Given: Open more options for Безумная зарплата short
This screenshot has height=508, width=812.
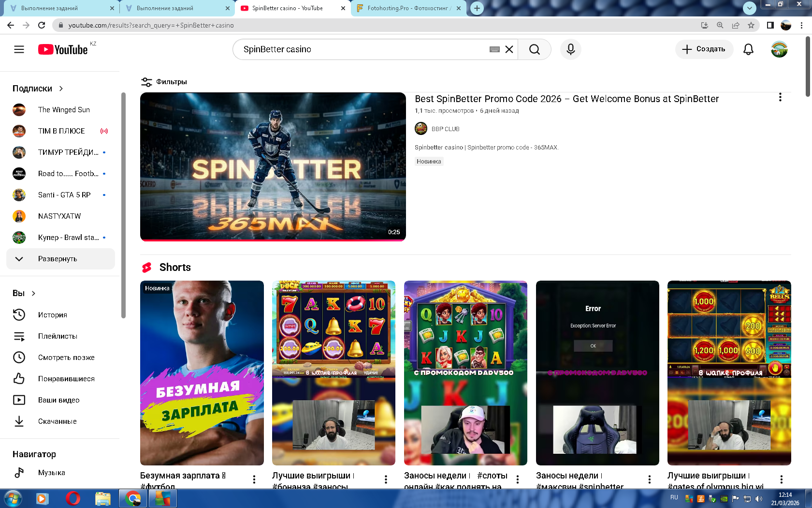Looking at the screenshot, I should pos(254,479).
